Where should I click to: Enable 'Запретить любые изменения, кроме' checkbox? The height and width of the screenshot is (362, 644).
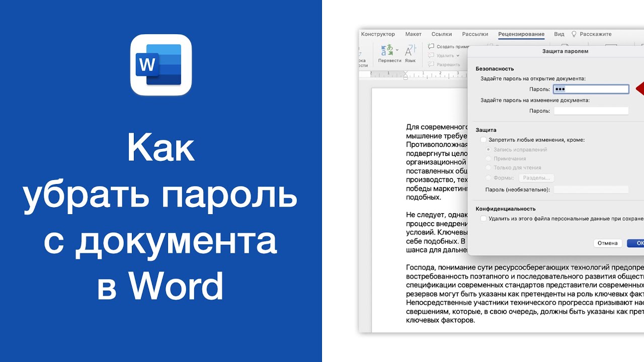coord(484,140)
